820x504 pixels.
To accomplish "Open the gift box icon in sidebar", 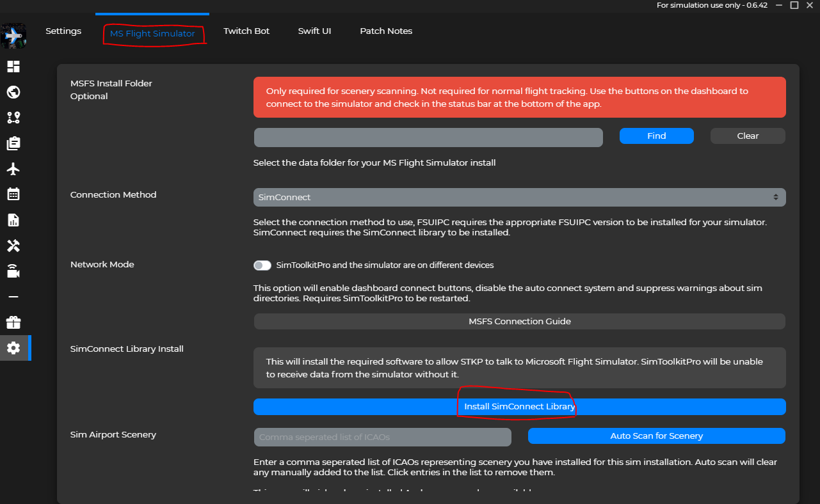I will 13,322.
